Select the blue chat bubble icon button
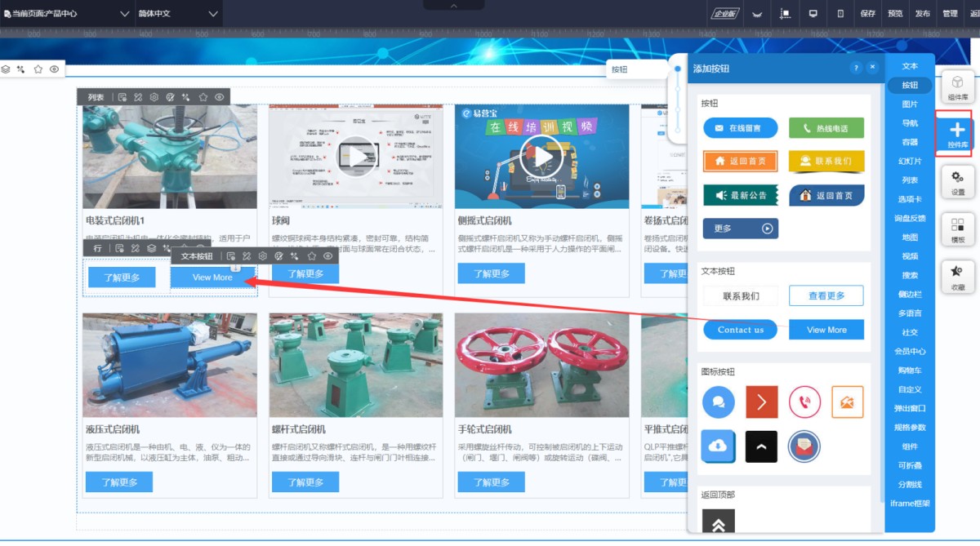The height and width of the screenshot is (546, 980). 719,402
